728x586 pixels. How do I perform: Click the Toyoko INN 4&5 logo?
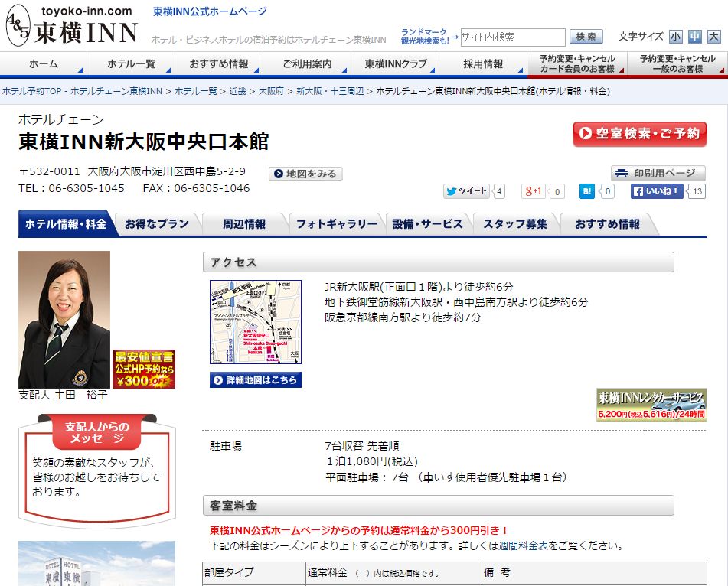pos(72,26)
